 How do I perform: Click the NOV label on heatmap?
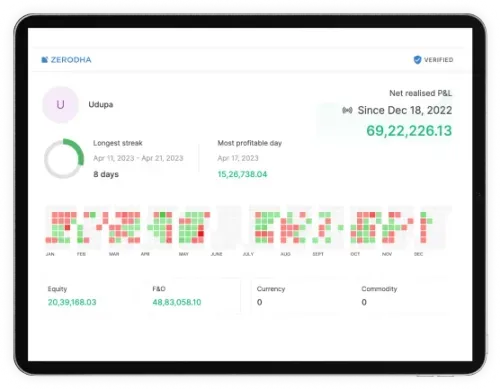coord(387,254)
